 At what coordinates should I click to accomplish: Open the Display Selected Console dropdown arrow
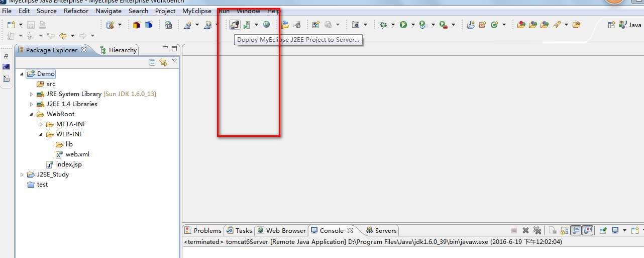pyautogui.click(x=624, y=230)
